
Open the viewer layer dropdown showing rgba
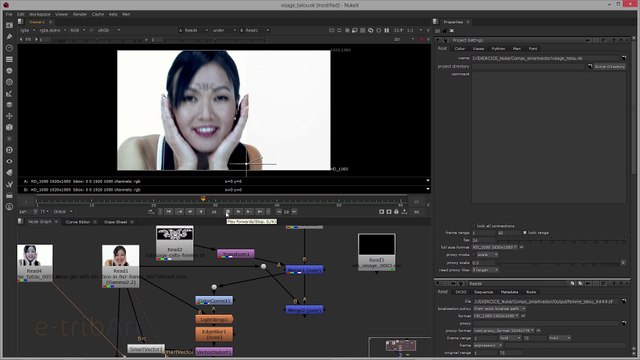[27, 30]
